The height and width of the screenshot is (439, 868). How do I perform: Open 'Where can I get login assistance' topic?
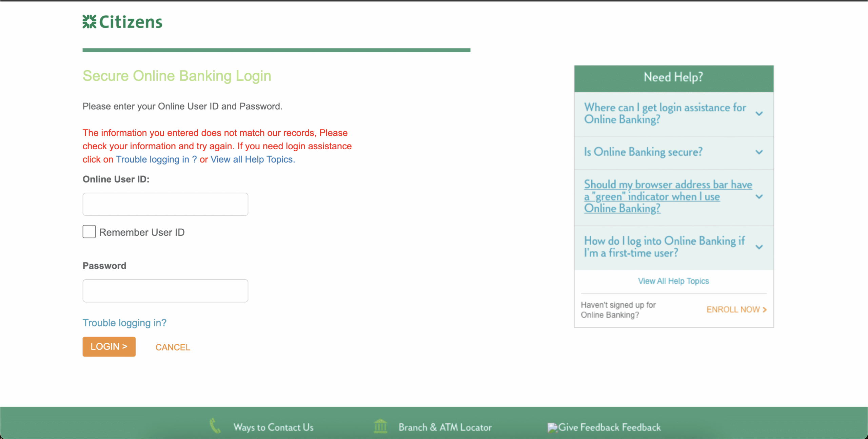[x=665, y=113]
